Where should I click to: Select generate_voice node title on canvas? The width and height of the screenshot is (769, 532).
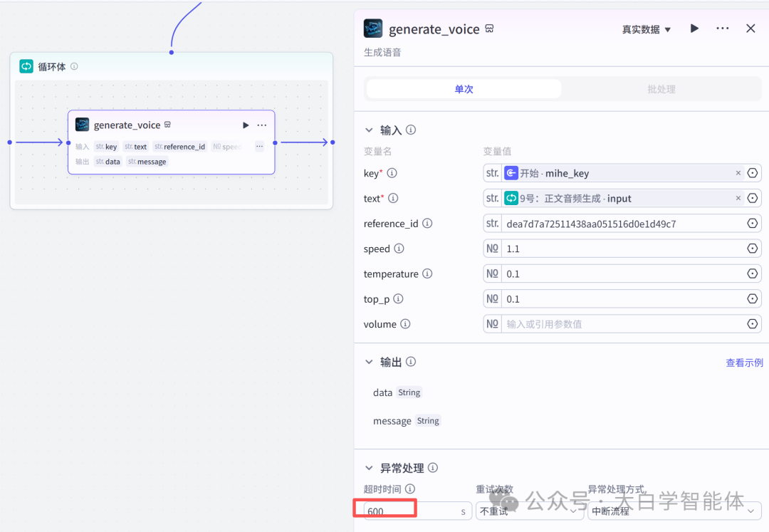pos(127,125)
